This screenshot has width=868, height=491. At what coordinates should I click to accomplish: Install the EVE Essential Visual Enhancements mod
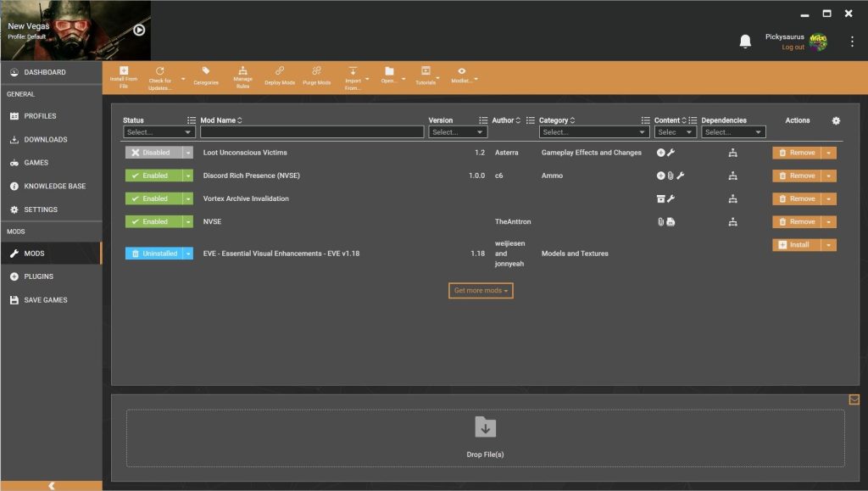(x=796, y=245)
